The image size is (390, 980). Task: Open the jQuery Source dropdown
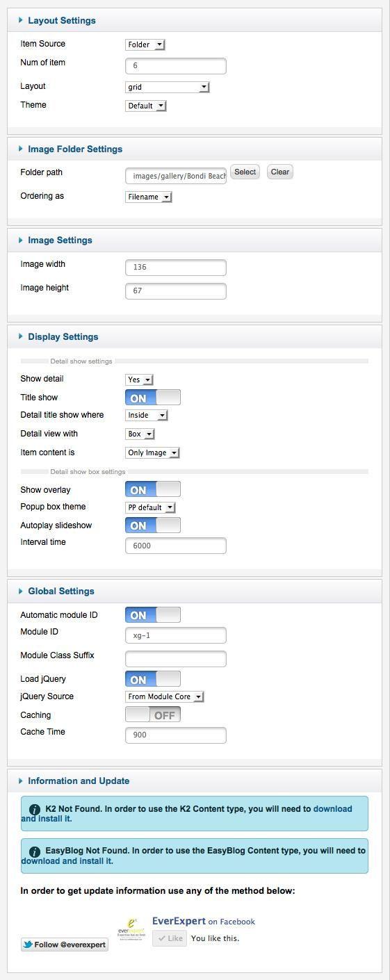pos(165,696)
